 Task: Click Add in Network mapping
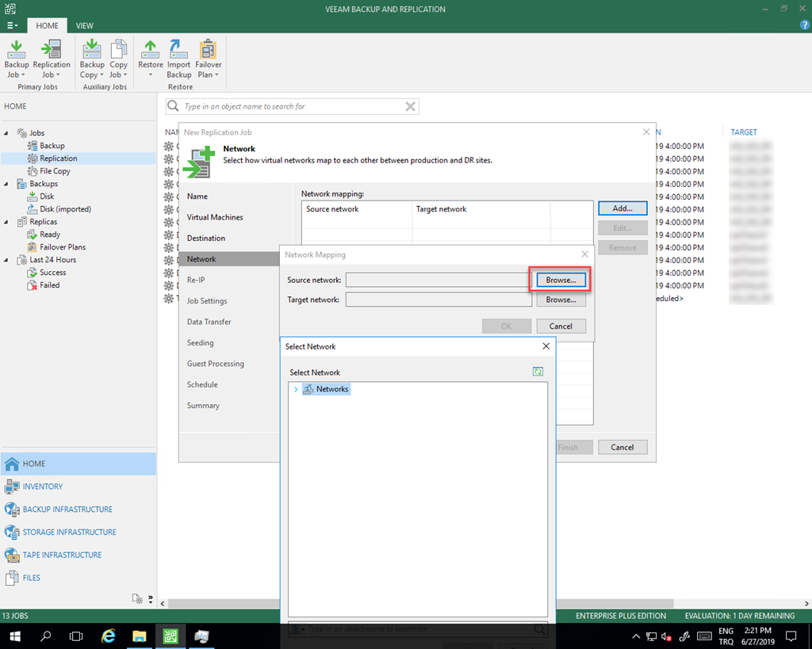(x=622, y=208)
